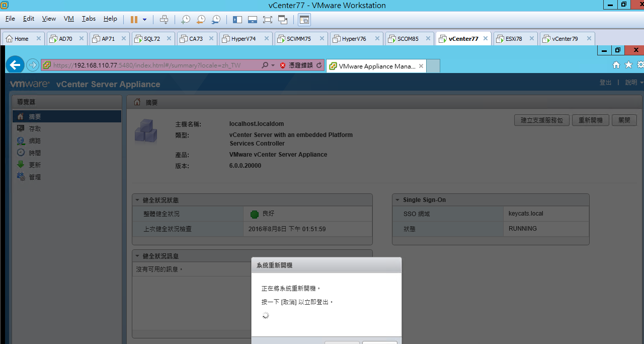This screenshot has height=344, width=644.
Task: Switch to the ESXi78 VM tab
Action: coord(515,39)
